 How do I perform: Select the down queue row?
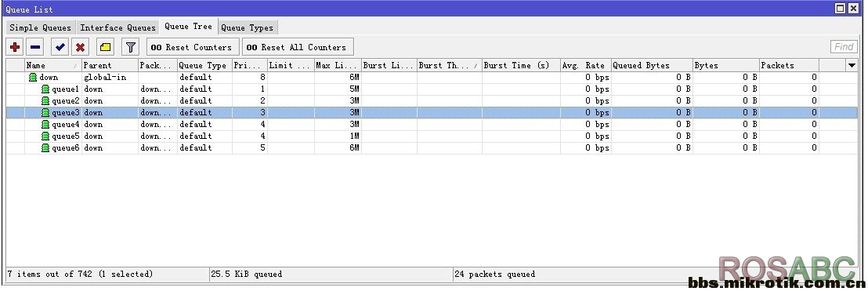click(x=432, y=77)
